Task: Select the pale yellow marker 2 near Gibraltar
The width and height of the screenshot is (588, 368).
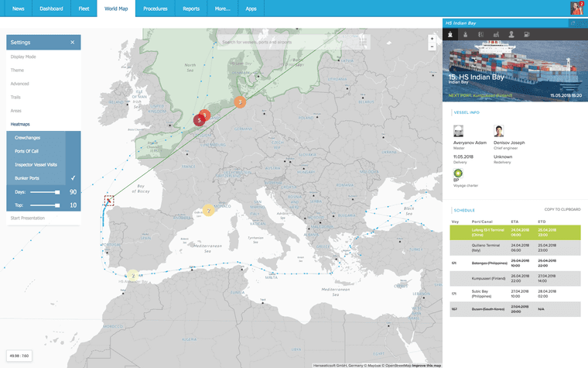Action: click(x=133, y=276)
